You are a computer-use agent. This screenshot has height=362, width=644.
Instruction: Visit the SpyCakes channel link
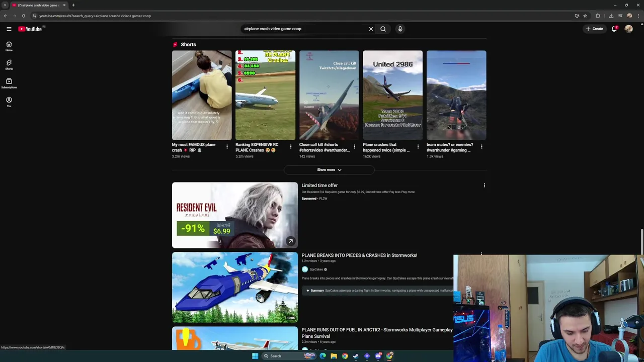[x=316, y=269]
